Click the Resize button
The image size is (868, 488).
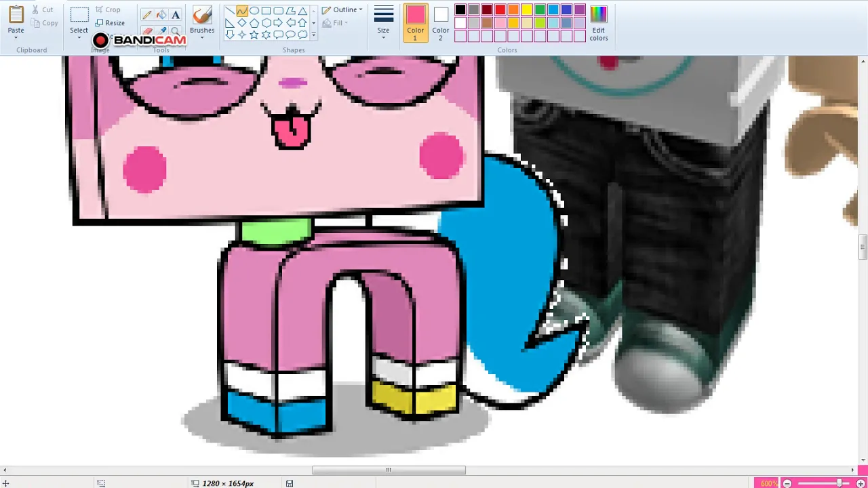tap(110, 23)
